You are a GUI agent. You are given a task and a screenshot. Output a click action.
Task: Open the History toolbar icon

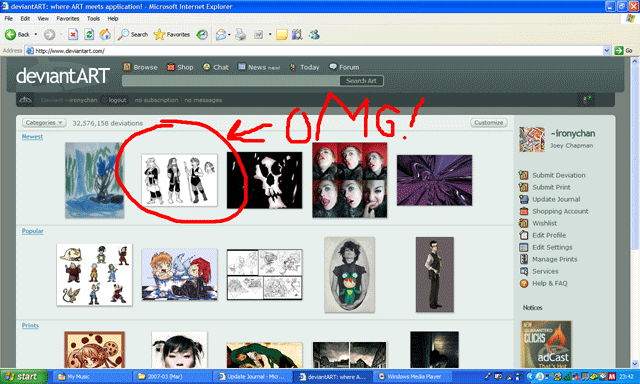(x=202, y=35)
